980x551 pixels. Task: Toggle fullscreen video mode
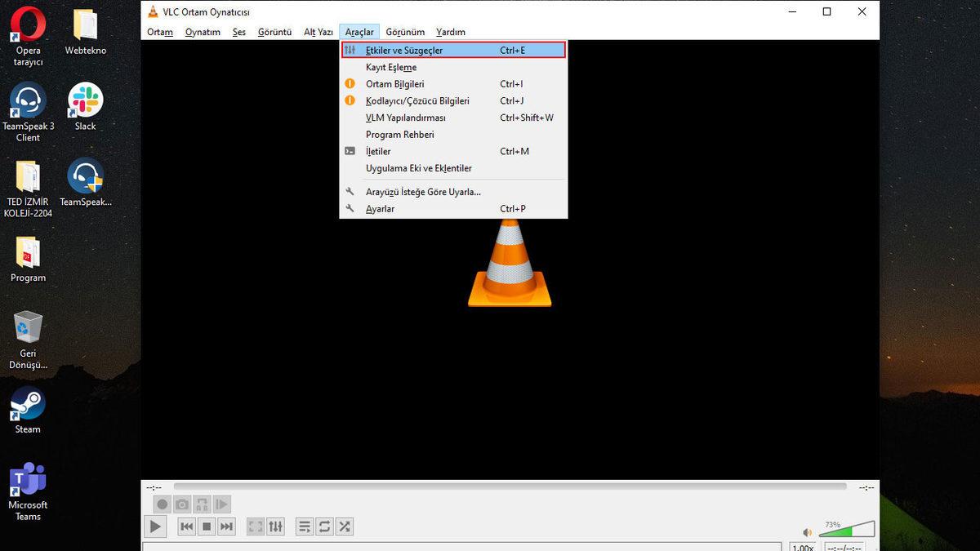(254, 527)
